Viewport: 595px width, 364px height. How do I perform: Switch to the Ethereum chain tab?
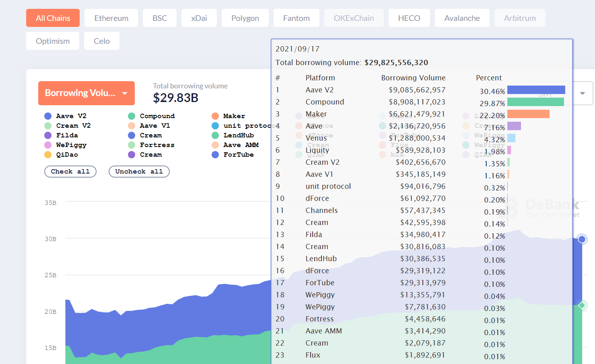[111, 18]
